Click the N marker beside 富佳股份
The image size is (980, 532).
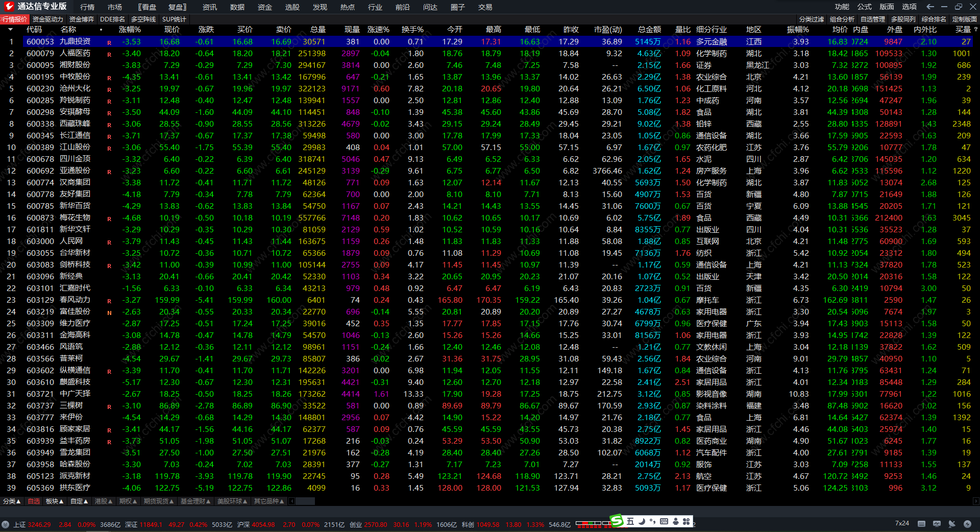coord(109,312)
